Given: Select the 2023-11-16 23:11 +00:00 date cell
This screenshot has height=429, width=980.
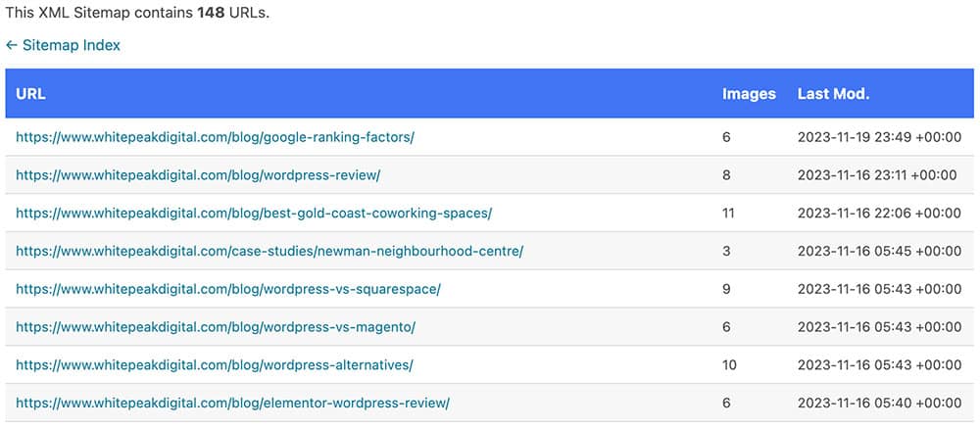Looking at the screenshot, I should click(877, 175).
